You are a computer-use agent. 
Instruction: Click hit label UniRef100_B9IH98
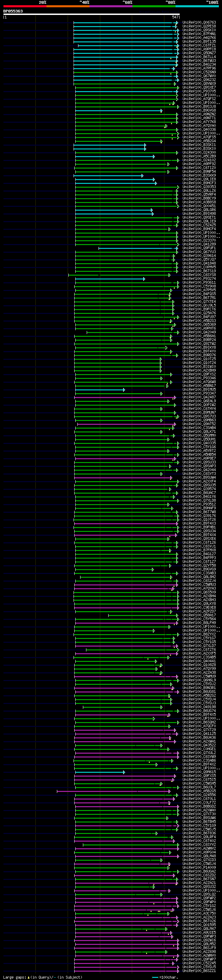pos(199,213)
